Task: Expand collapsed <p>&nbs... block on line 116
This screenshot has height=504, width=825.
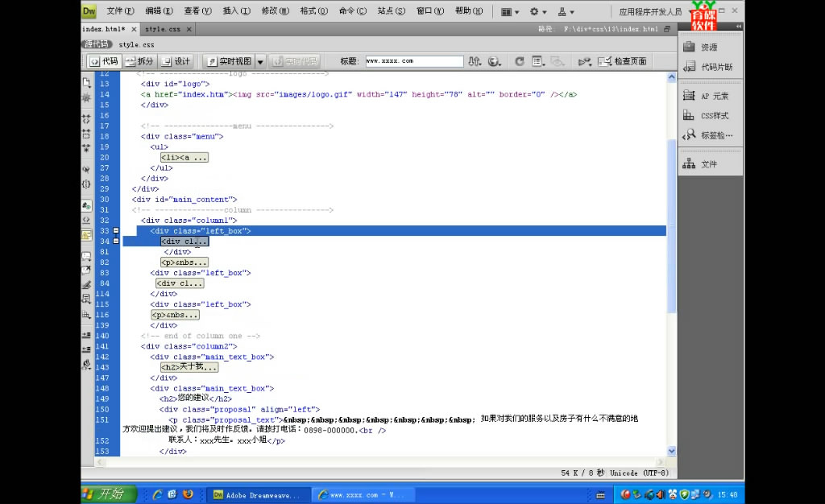Action: click(175, 315)
